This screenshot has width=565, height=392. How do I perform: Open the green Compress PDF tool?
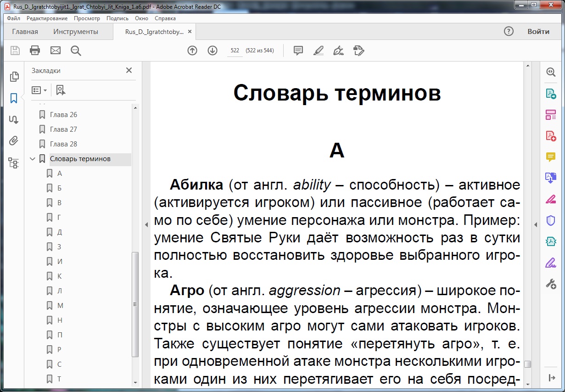pos(551,241)
